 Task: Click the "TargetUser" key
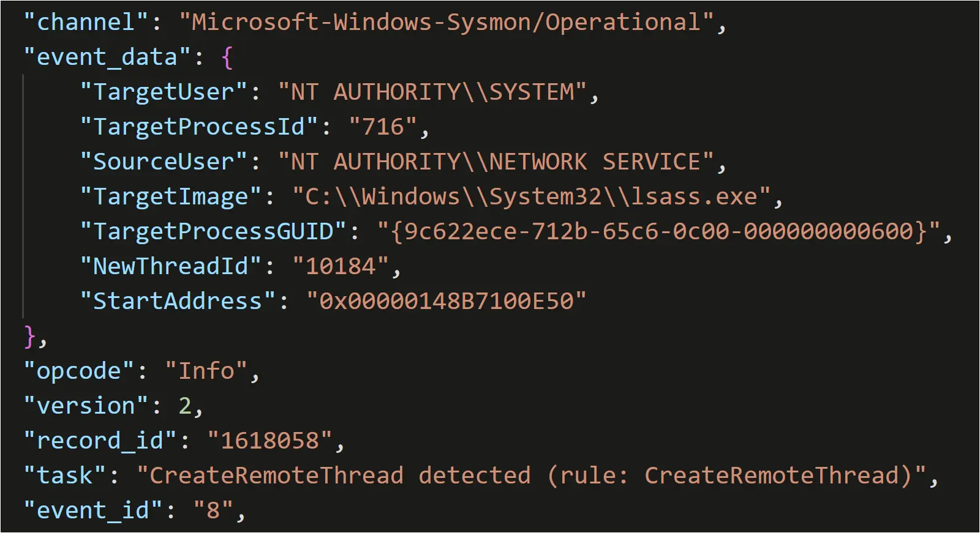[164, 92]
